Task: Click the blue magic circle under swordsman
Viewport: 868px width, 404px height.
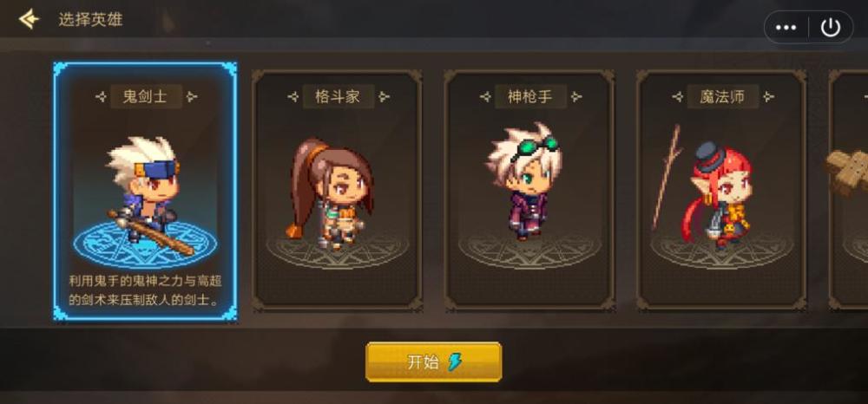Action: click(145, 244)
